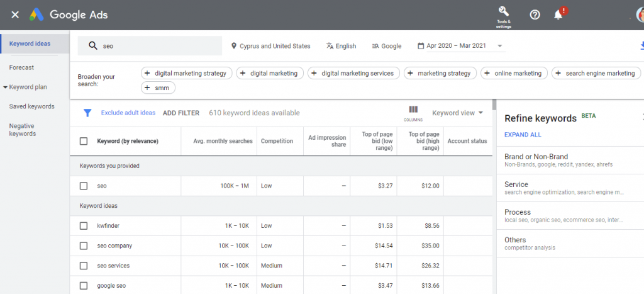Open Forecast in sidebar
This screenshot has height=294, width=644.
[x=21, y=67]
